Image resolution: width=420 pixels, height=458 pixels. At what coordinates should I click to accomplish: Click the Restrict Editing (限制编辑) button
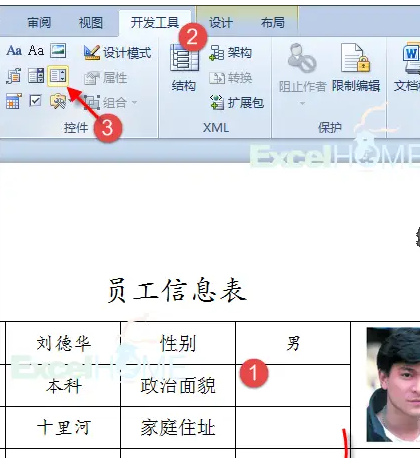356,68
